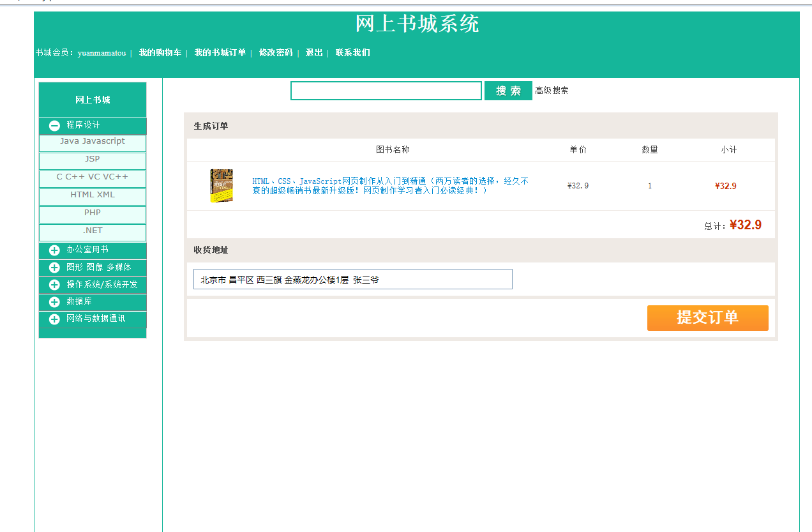812x532 pixels.
Task: Expand the 办公室用书 category
Action: pos(54,250)
